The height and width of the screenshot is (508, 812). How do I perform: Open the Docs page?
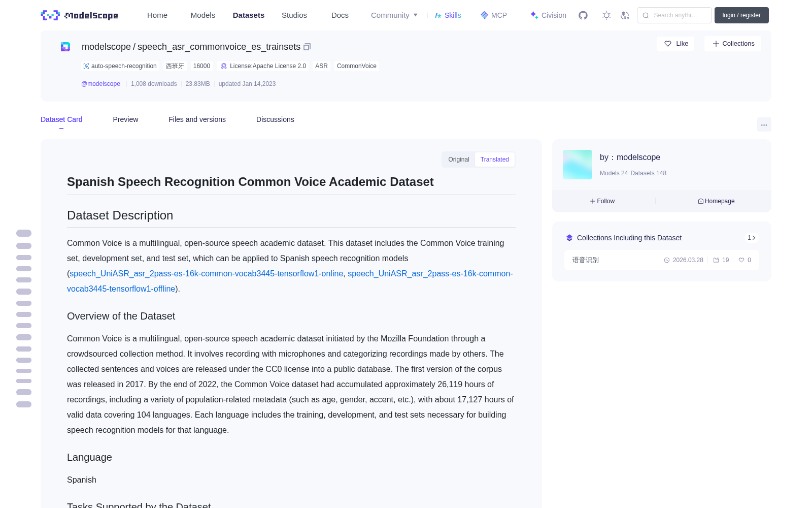tap(340, 15)
